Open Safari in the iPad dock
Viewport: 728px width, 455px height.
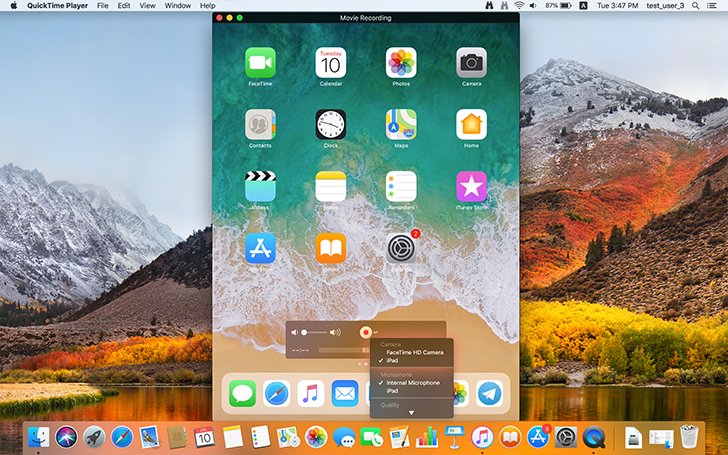pos(277,393)
